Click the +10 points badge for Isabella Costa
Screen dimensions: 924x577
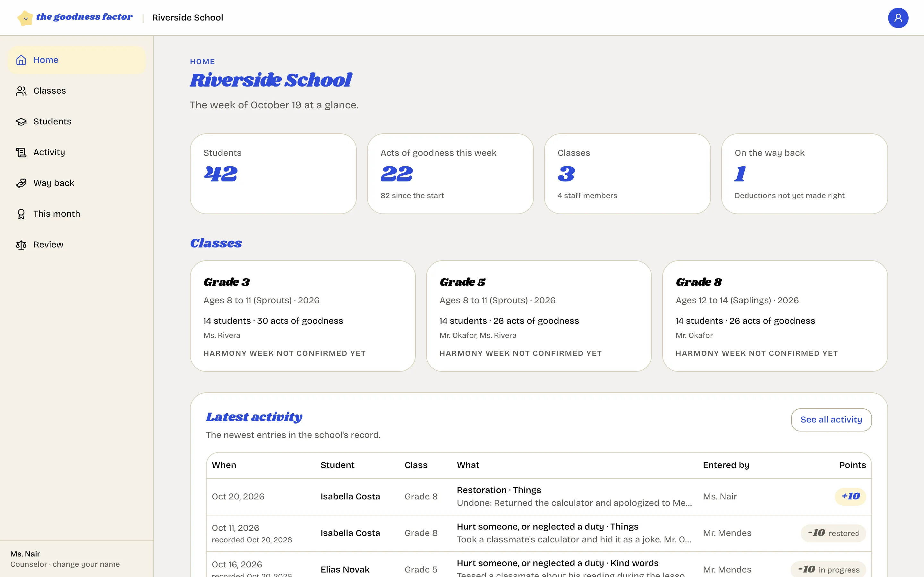click(850, 497)
